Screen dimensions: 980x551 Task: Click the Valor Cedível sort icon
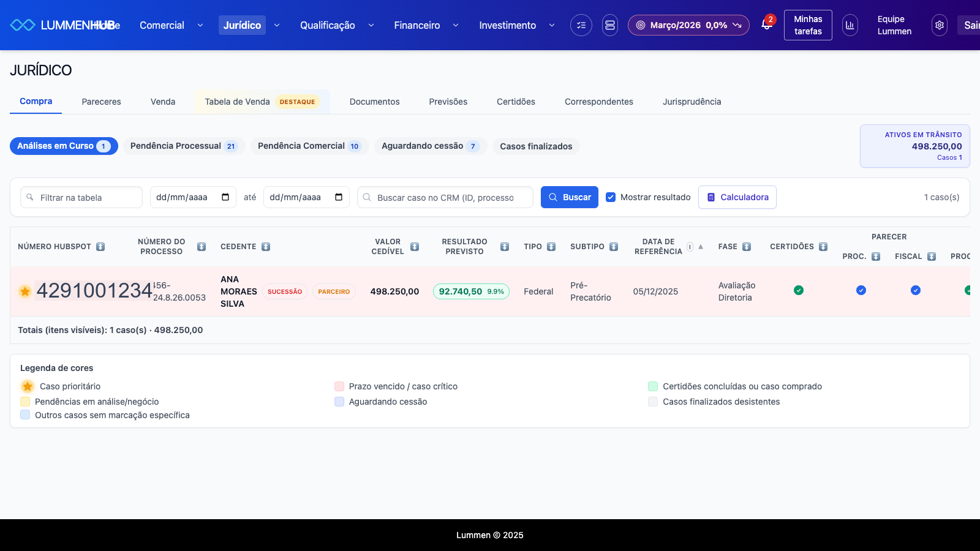(415, 247)
